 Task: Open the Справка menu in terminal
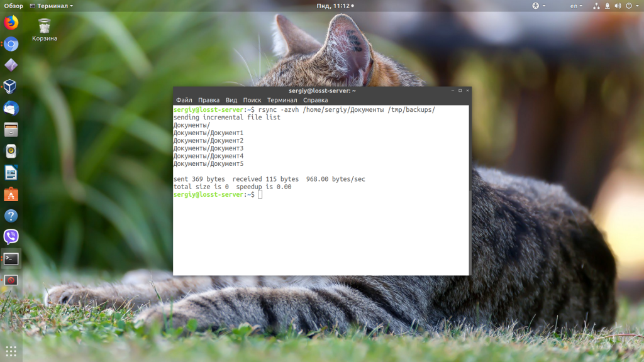click(x=315, y=100)
